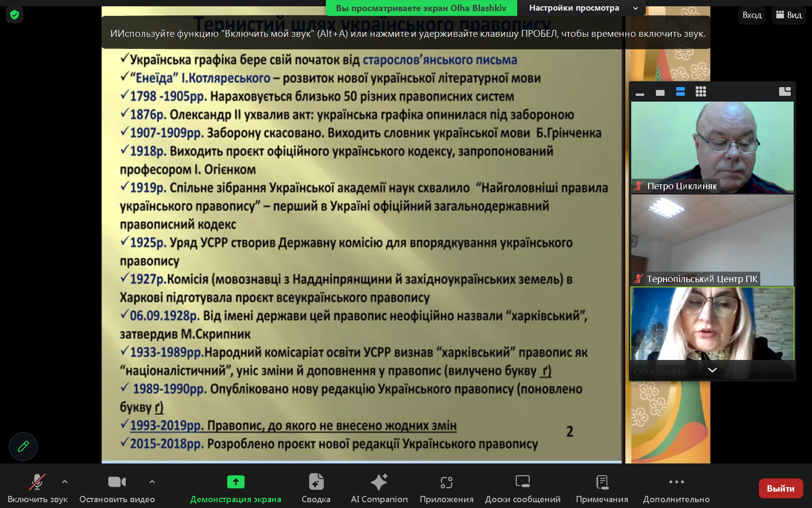Viewport: 812px width, 508px height.
Task: Click slide text "старослов'янського письма"
Action: 440,60
